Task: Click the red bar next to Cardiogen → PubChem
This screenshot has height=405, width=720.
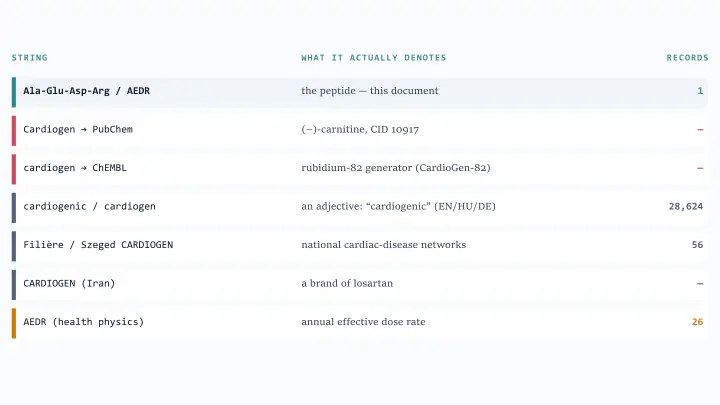Action: tap(14, 131)
